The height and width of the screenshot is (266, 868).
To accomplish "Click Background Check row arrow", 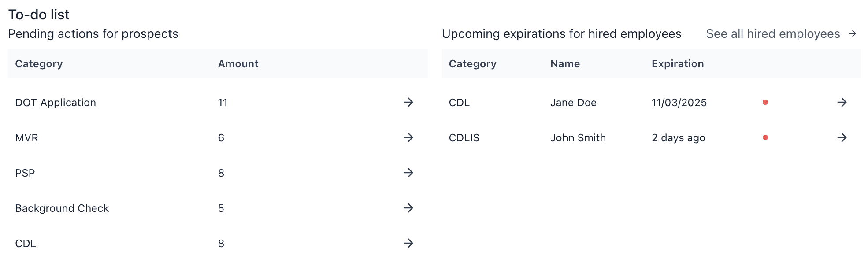I will [x=408, y=208].
